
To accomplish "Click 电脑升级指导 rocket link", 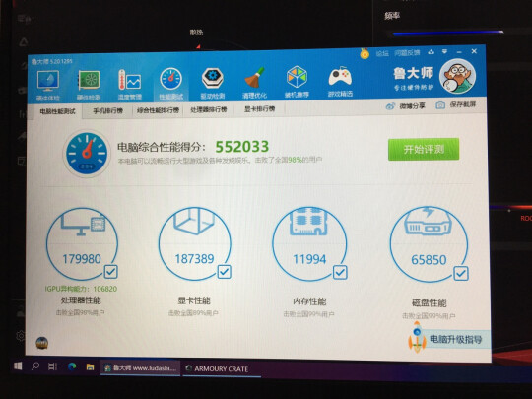I will (449, 339).
